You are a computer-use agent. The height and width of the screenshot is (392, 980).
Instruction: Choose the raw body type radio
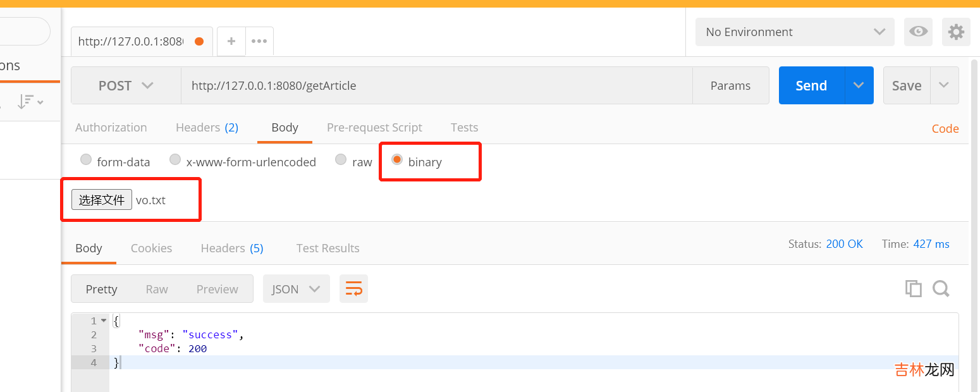pos(341,160)
